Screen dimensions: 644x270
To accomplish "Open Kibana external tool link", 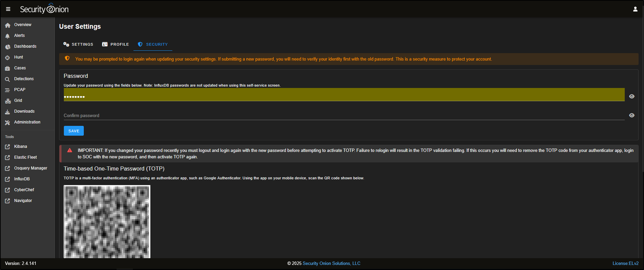I will point(20,147).
